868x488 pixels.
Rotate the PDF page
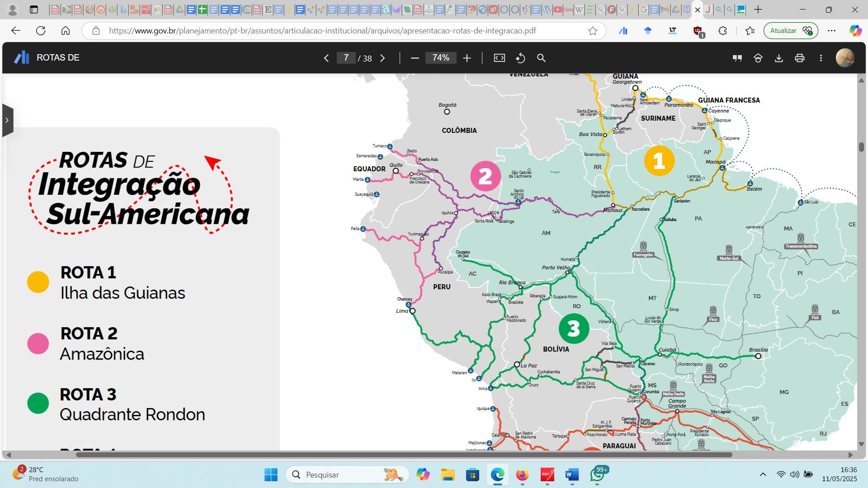point(520,58)
